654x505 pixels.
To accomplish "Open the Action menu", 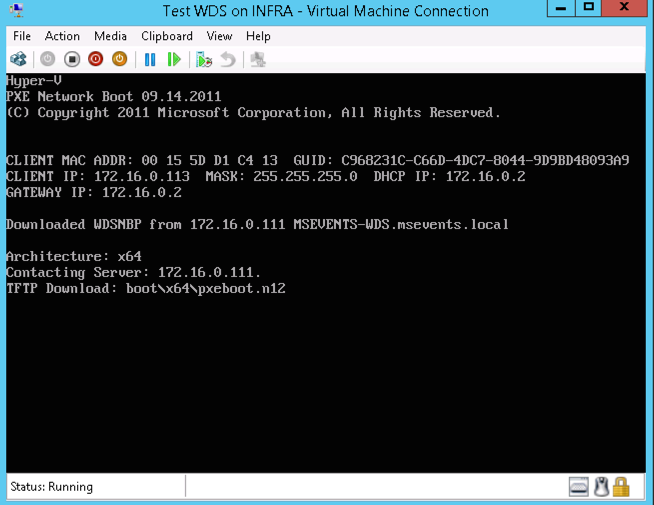I will [62, 36].
